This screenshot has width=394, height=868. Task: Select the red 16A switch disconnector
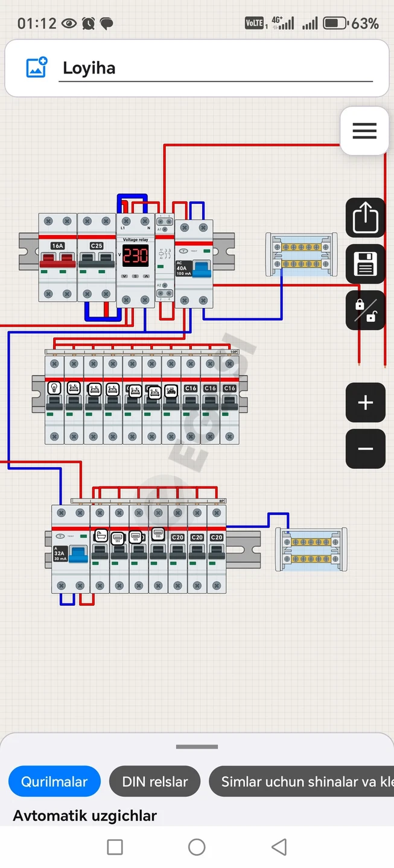click(x=57, y=257)
